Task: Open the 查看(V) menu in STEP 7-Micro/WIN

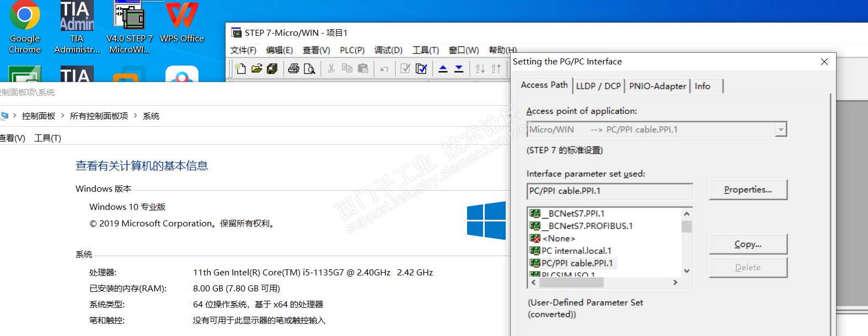Action: point(317,50)
